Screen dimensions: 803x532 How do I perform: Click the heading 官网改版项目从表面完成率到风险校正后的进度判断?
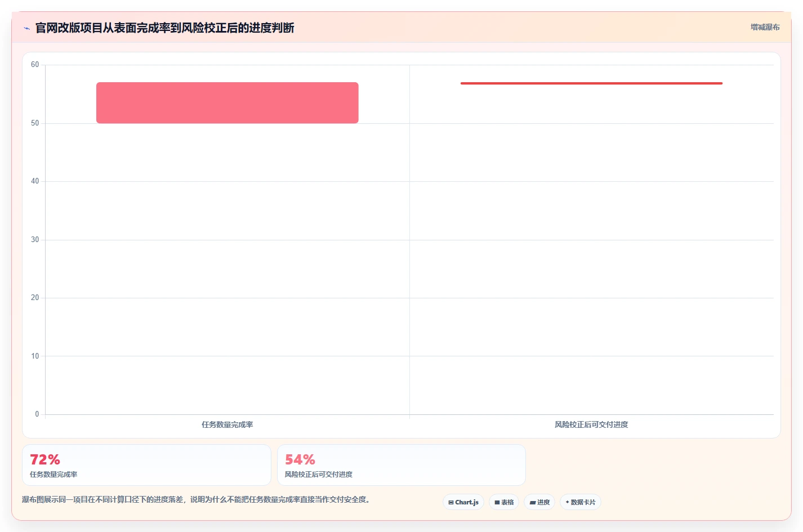164,28
